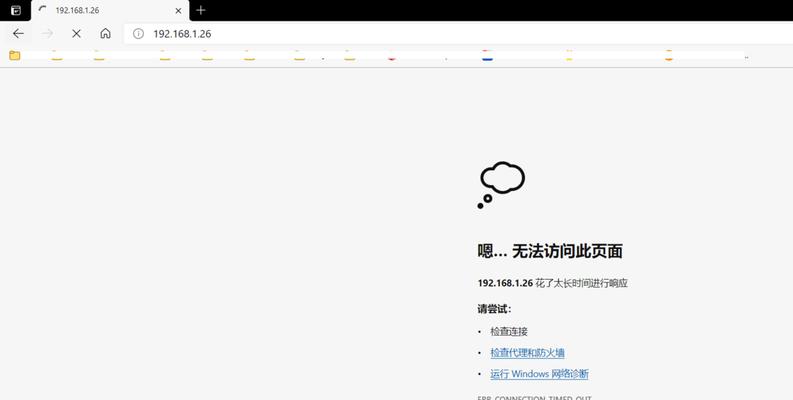Go back to the previous page

point(18,33)
